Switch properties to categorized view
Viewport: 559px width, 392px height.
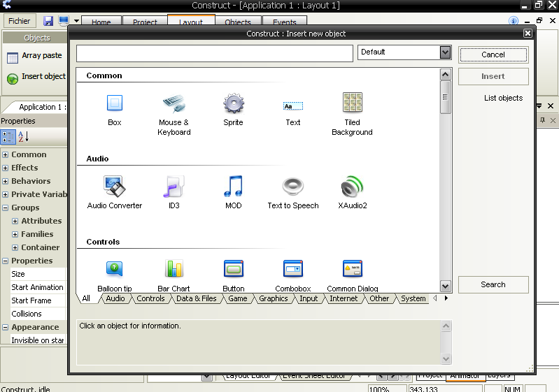[8, 137]
